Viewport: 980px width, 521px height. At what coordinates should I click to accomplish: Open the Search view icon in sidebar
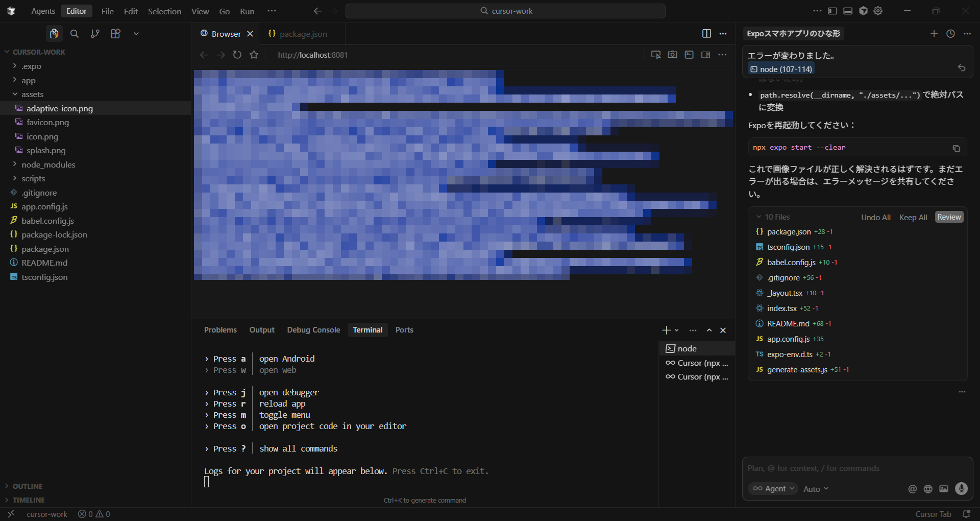(75, 34)
